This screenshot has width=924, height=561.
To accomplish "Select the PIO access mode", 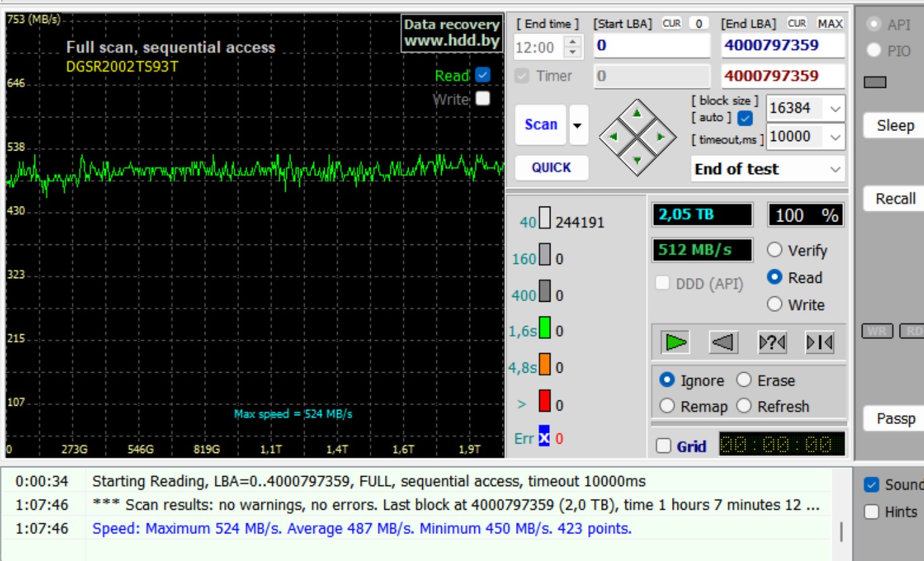I will pos(874,50).
